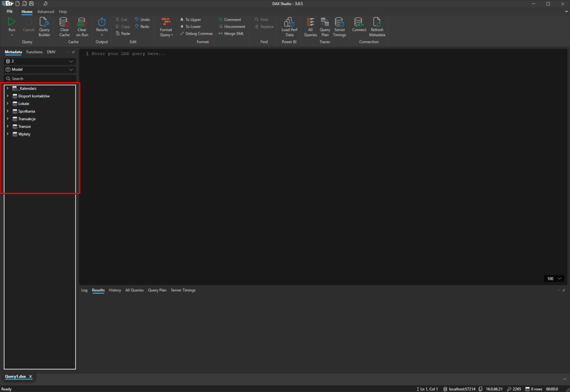Click in the DAX query editor
Screen dimensions: 570x392
pos(323,167)
